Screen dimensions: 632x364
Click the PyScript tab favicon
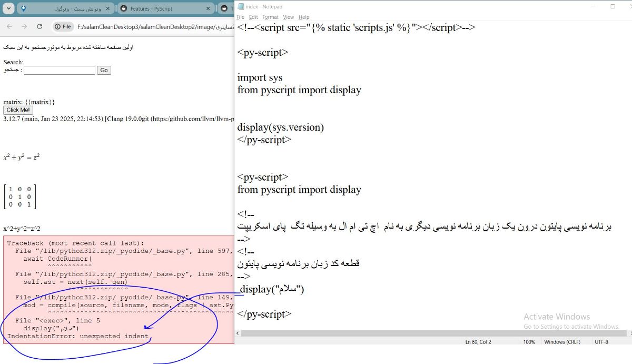pyautogui.click(x=123, y=9)
